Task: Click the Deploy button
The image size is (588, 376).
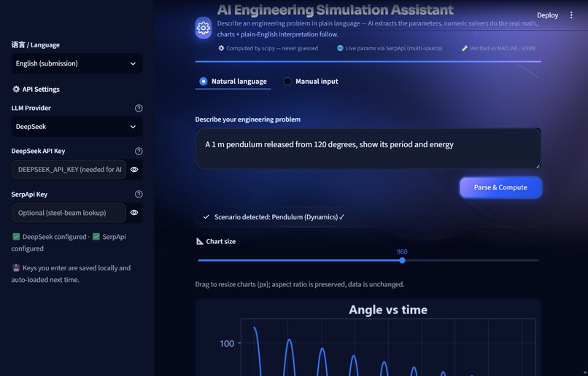Action: (x=547, y=15)
